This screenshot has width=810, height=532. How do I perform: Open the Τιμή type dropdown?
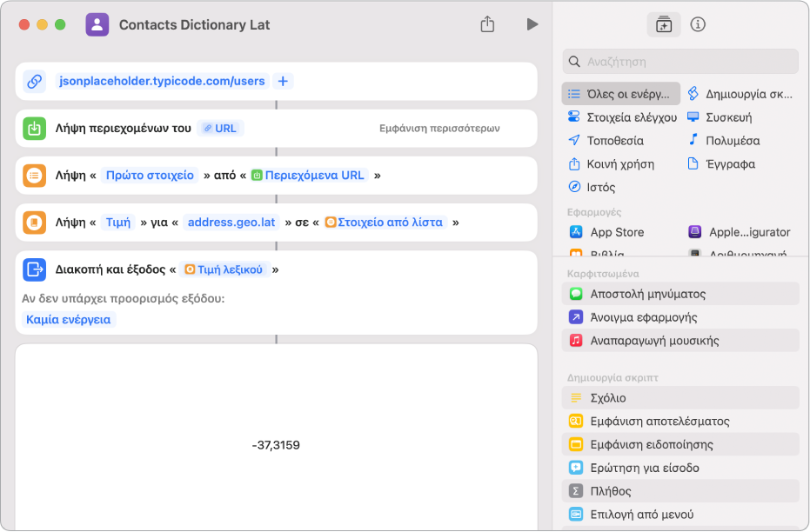[118, 223]
